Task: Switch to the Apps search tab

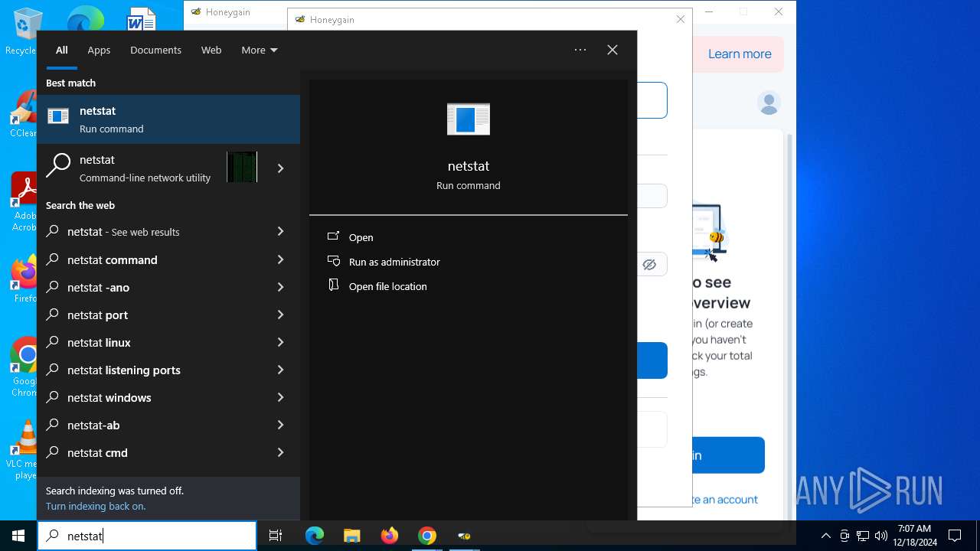Action: (x=99, y=51)
